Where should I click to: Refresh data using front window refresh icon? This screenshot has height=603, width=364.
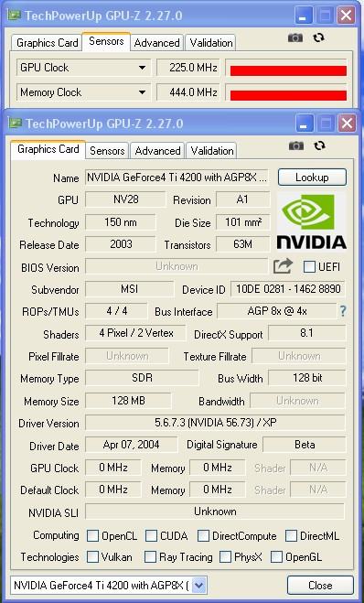[x=319, y=145]
